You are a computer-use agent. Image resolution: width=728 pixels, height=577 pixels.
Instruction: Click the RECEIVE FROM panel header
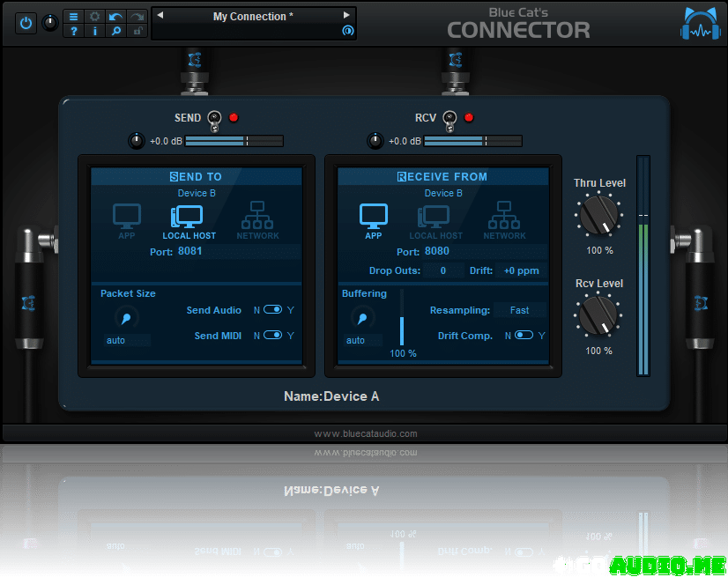coord(443,176)
